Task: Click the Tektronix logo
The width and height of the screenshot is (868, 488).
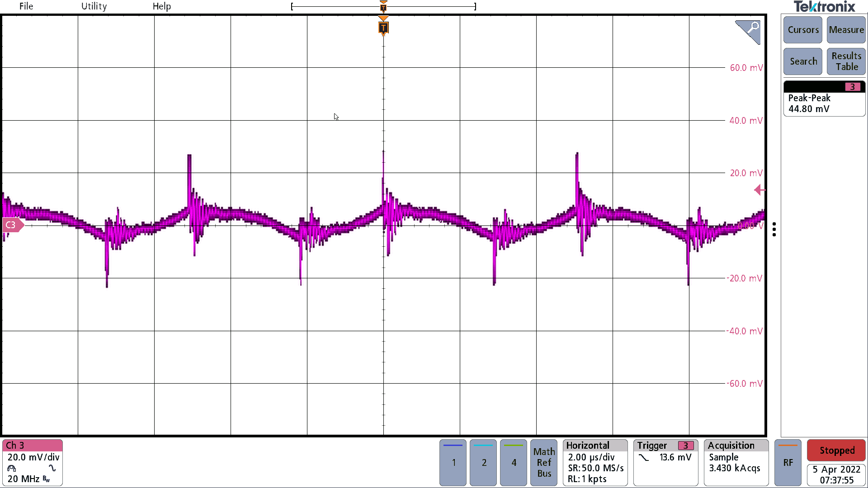Action: click(x=825, y=7)
